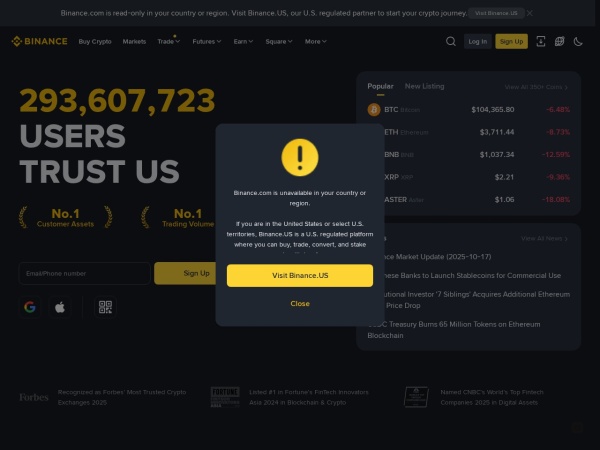Open the Markets menu item

coord(134,41)
